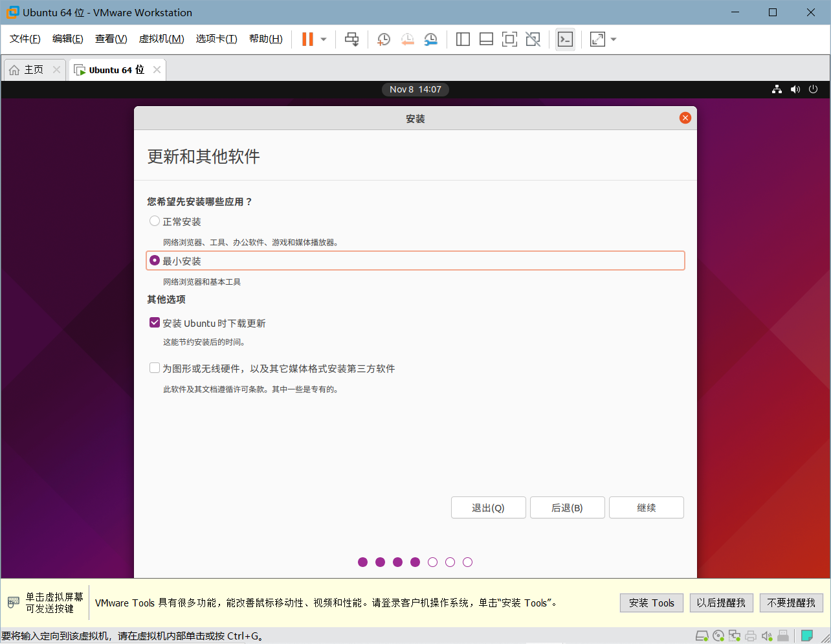Click the stretch guest display icon

tap(597, 39)
